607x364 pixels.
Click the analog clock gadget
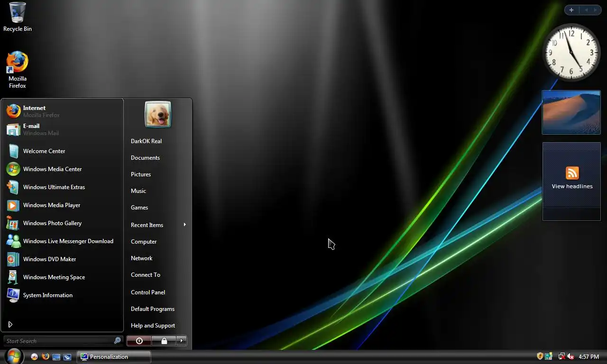click(x=571, y=53)
